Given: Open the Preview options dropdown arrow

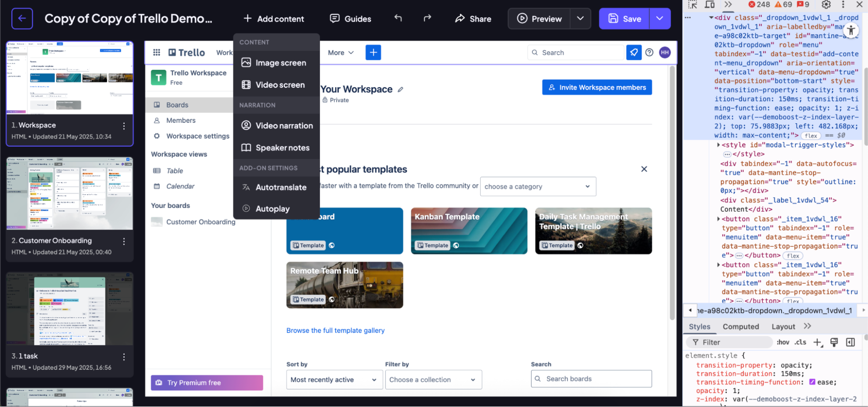Looking at the screenshot, I should coord(581,19).
